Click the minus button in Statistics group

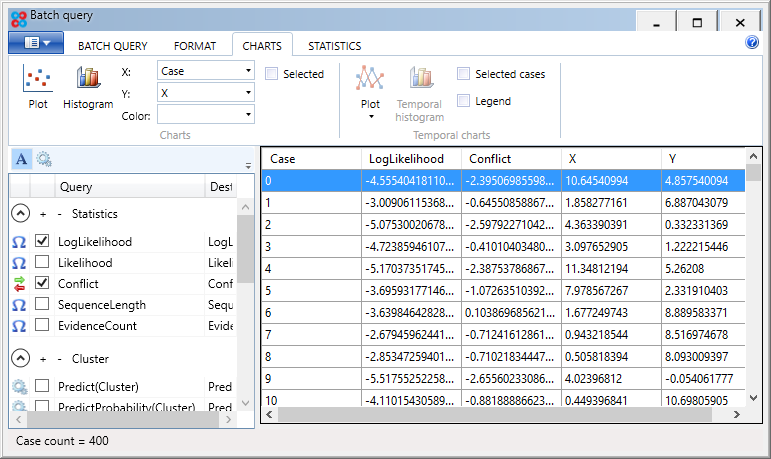(x=59, y=214)
